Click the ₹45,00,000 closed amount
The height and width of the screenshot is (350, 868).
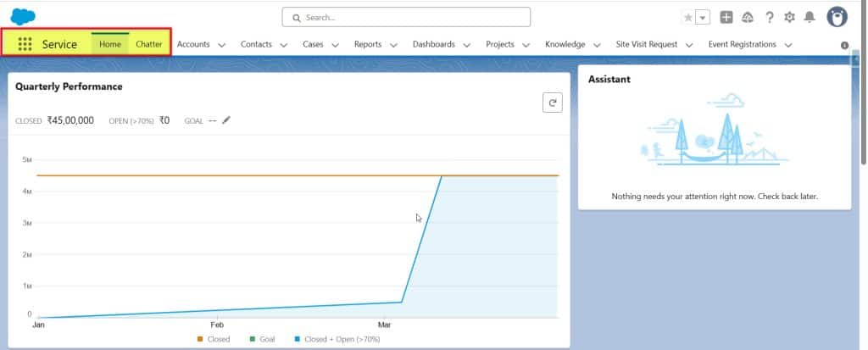click(70, 120)
